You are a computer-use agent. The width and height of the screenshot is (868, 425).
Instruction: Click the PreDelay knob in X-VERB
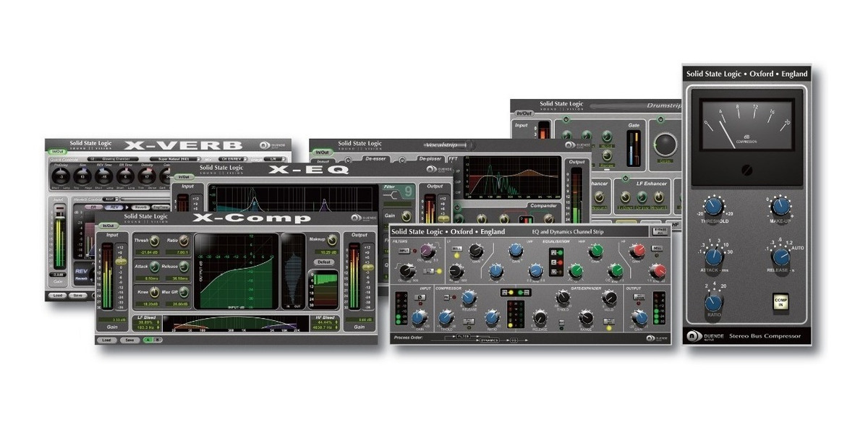tap(61, 176)
